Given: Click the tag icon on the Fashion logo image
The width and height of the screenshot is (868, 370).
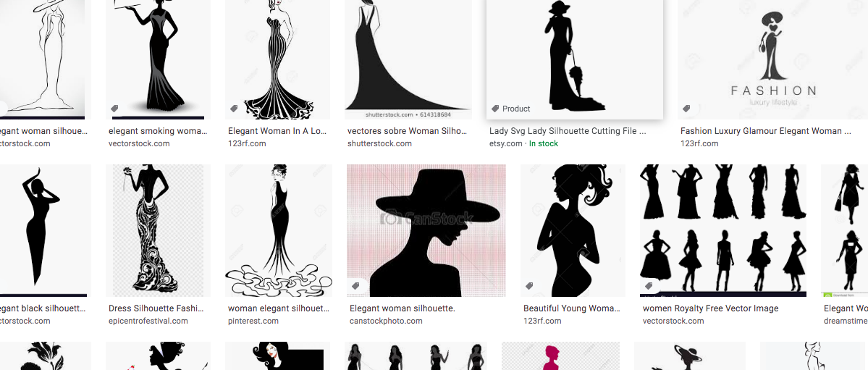Looking at the screenshot, I should (686, 109).
